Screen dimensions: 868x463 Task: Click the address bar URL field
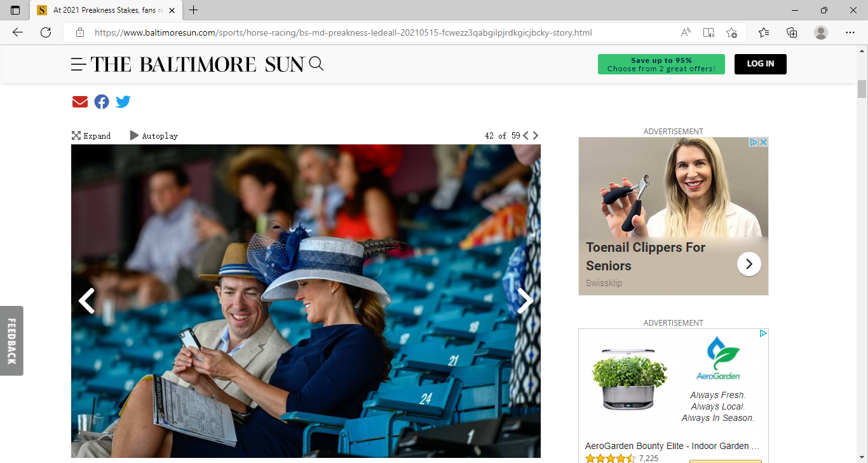pyautogui.click(x=343, y=32)
